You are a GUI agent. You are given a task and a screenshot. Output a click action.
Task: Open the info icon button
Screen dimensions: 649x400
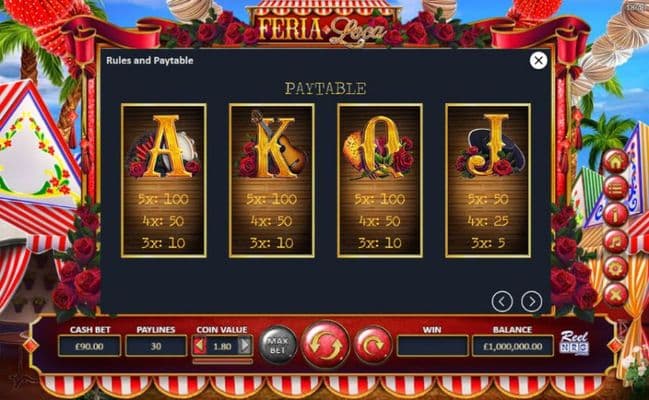(x=615, y=215)
